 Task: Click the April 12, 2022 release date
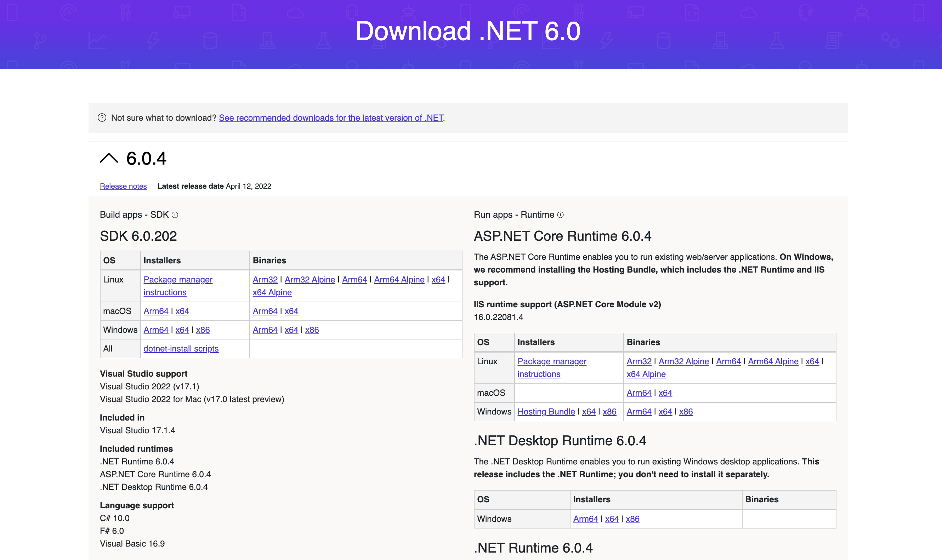point(248,186)
